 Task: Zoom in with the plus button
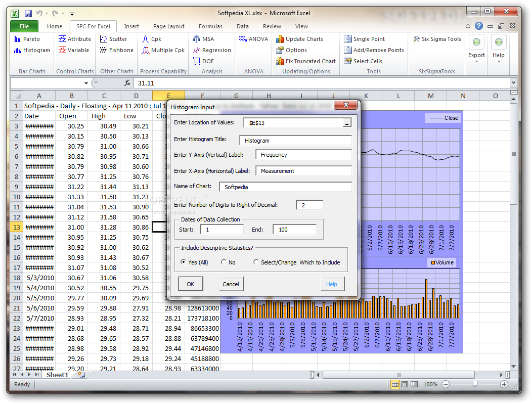click(x=504, y=384)
